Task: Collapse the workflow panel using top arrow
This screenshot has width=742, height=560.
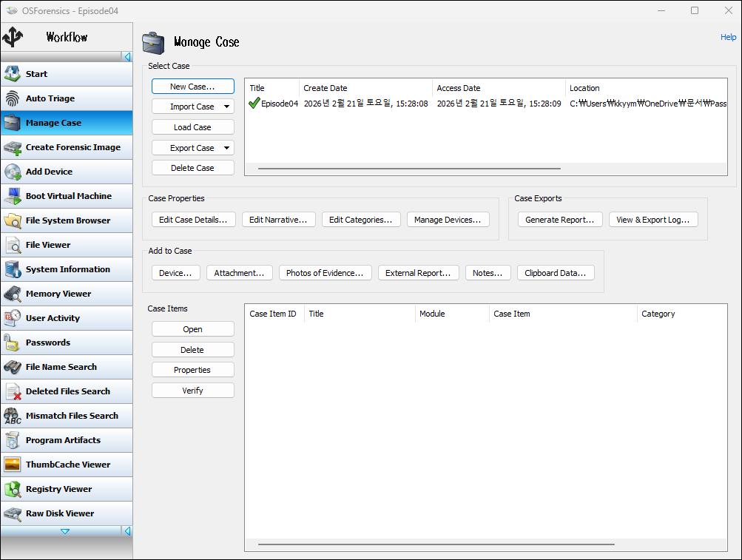Action: pos(127,57)
